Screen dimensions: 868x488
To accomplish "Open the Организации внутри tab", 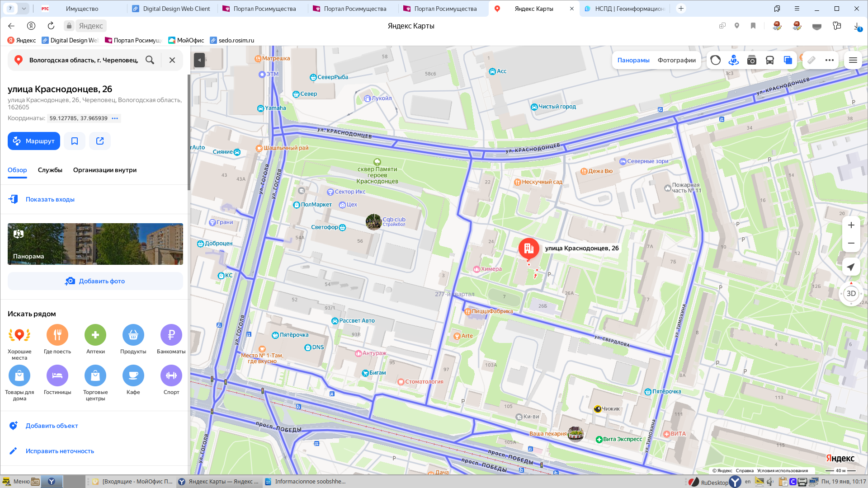I will (x=105, y=170).
